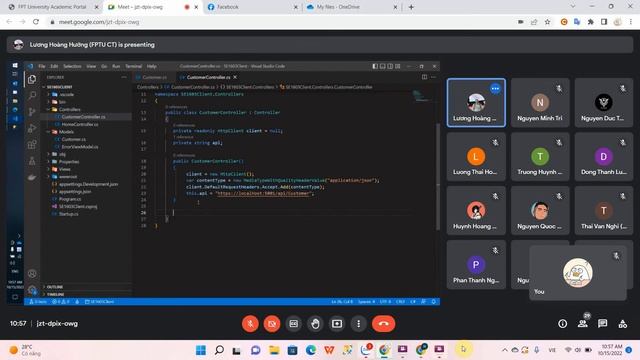640x360 pixels.
Task: Select Nguyen Duc T participant tile
Action: [x=604, y=102]
